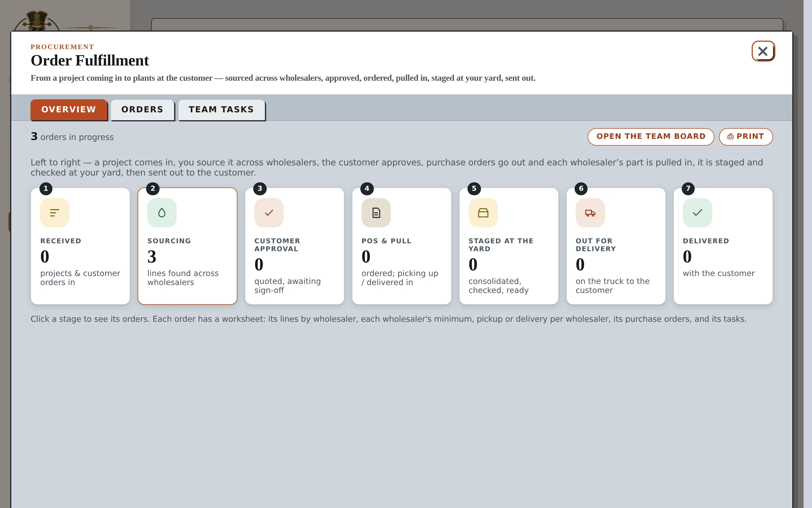Viewport: 812px width, 508px height.
Task: Switch to the Overview tab
Action: coord(69,110)
